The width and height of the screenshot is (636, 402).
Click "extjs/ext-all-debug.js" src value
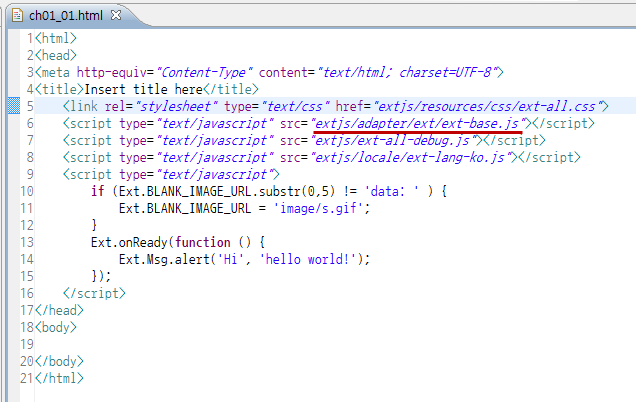click(x=394, y=140)
